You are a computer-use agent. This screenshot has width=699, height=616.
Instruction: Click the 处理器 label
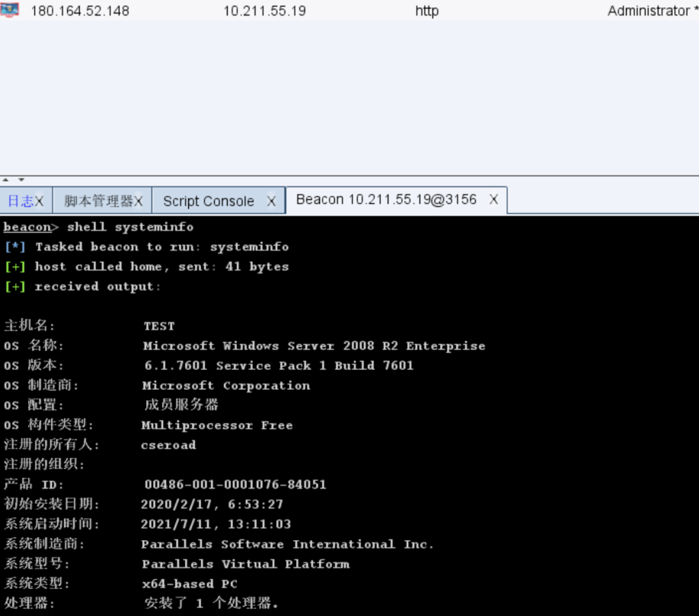coord(29,603)
